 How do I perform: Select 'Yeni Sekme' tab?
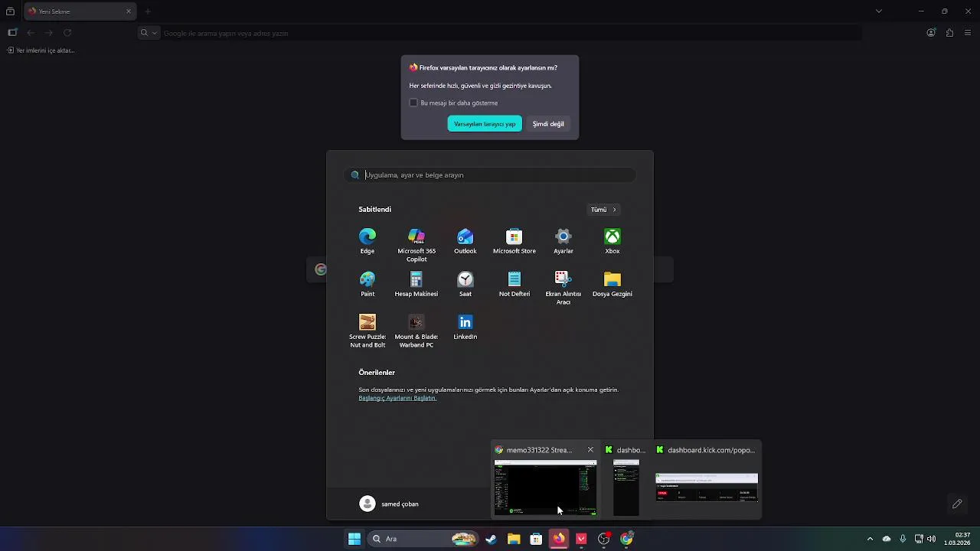80,11
